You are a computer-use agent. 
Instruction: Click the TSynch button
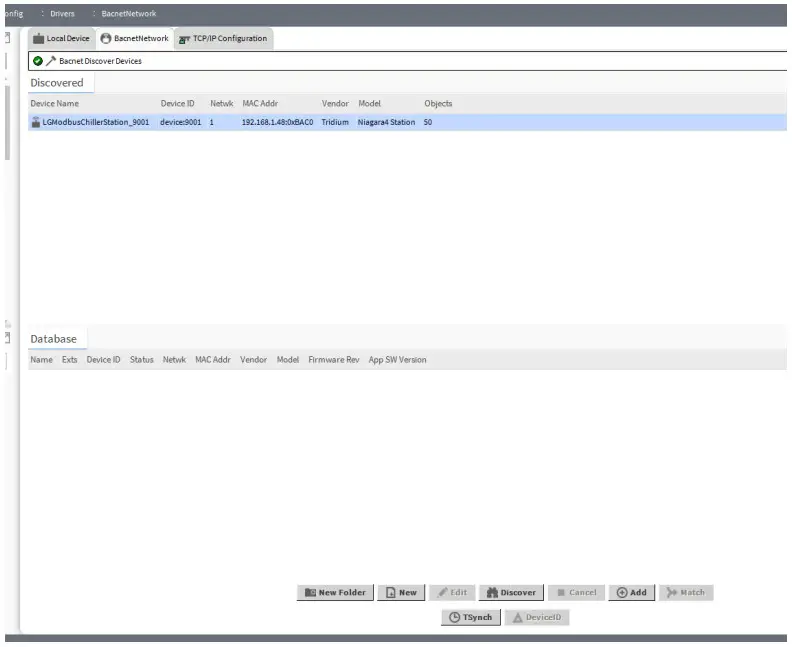coord(471,617)
